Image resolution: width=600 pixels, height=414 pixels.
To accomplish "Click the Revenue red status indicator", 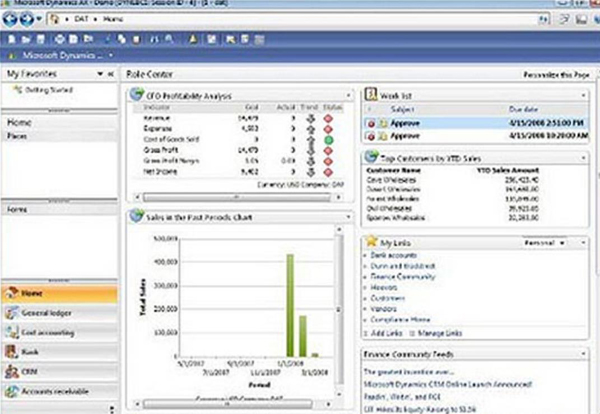I will pyautogui.click(x=328, y=119).
